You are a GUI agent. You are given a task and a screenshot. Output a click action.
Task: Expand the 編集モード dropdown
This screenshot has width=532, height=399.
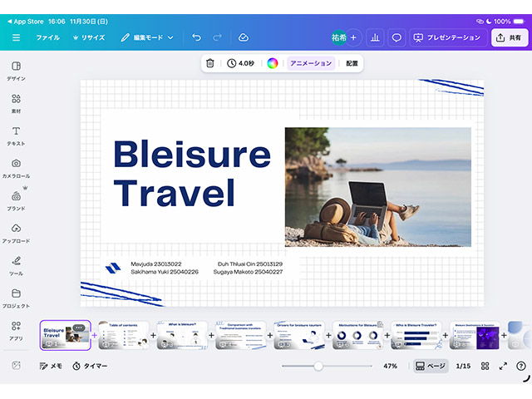(147, 37)
